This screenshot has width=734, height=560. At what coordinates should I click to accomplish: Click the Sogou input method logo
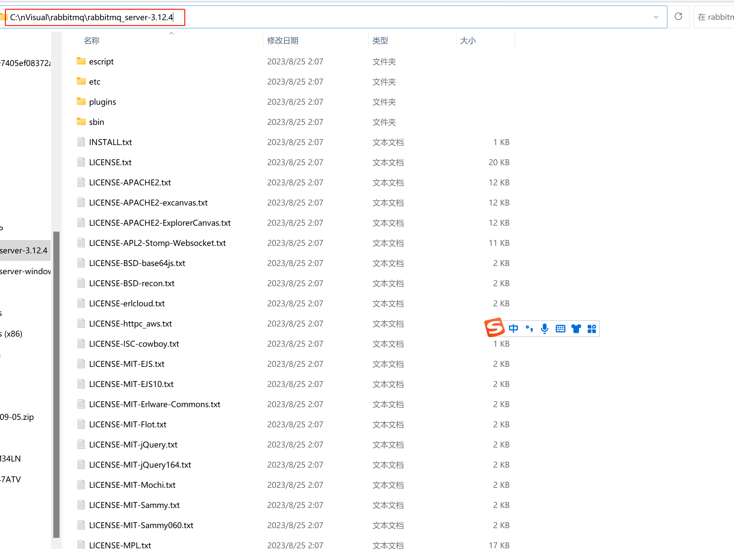[494, 327]
